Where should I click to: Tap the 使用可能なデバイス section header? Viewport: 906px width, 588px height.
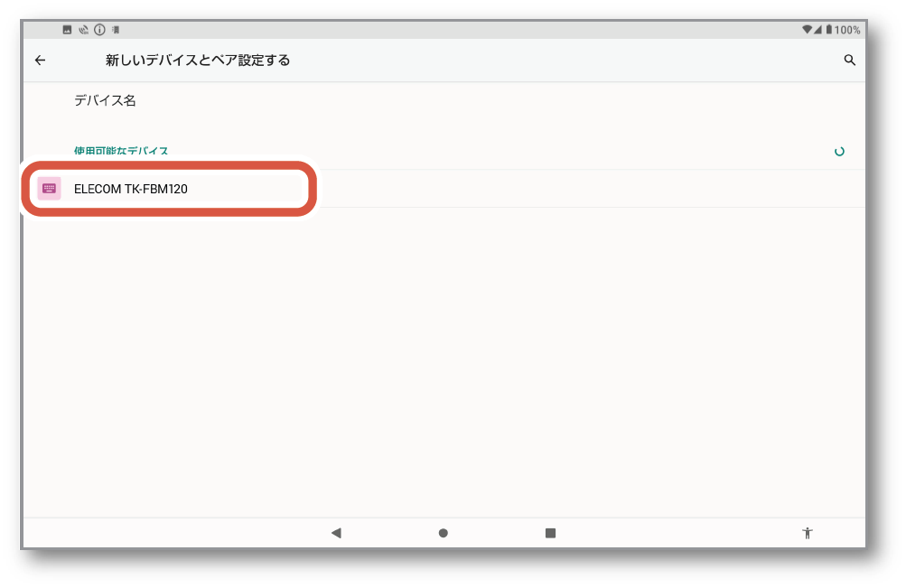coord(121,151)
